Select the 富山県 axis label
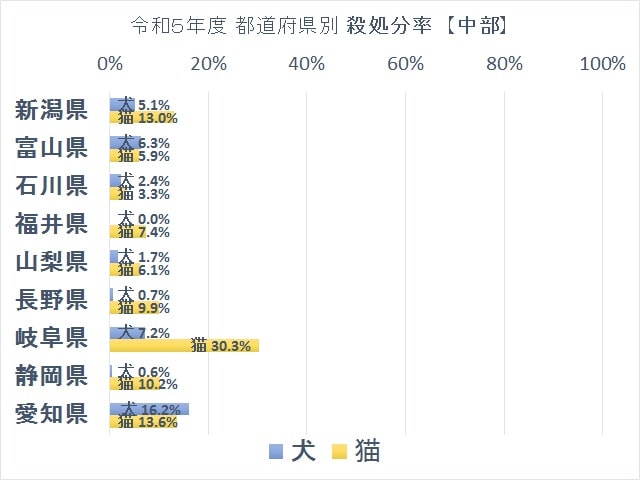Screen dimensions: 640x480 tap(51, 148)
